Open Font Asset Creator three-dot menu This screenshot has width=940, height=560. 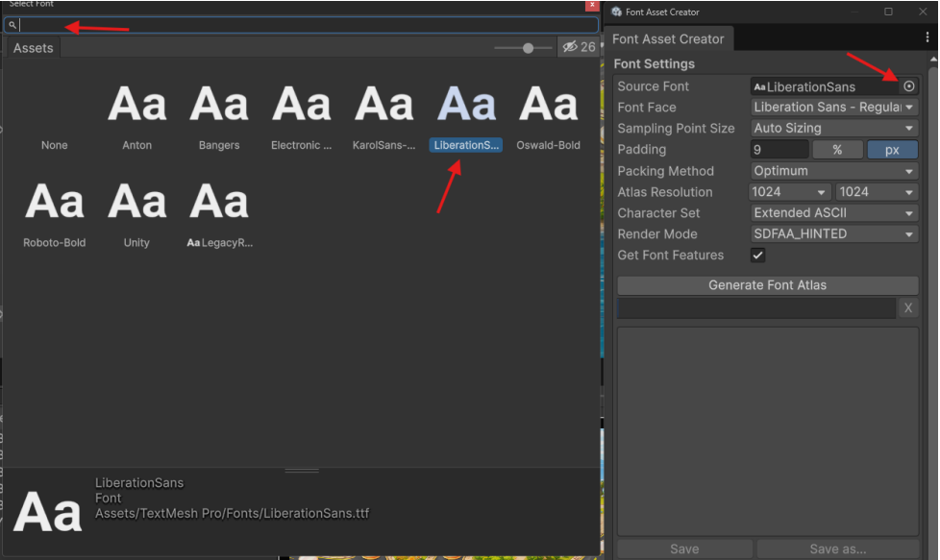click(x=927, y=37)
